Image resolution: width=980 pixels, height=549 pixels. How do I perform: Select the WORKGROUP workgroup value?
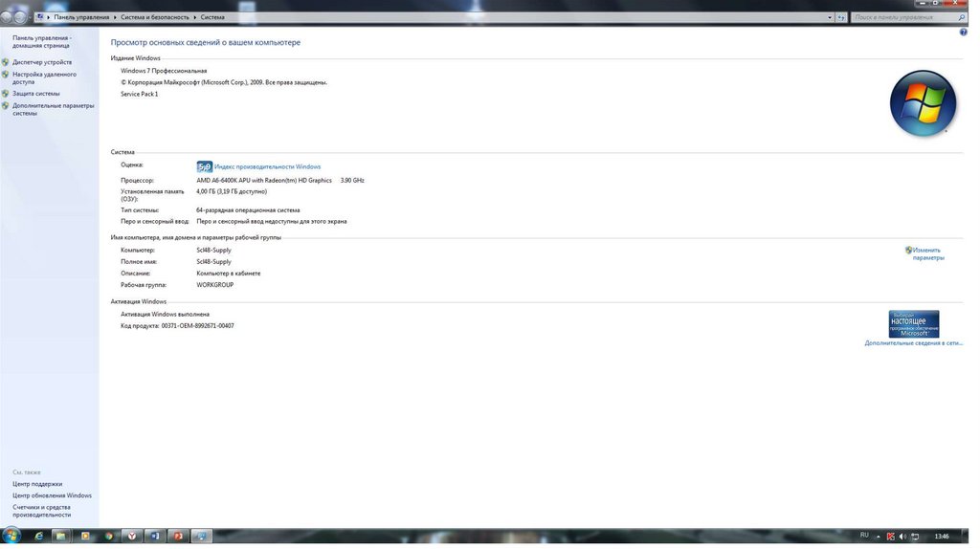tap(215, 285)
